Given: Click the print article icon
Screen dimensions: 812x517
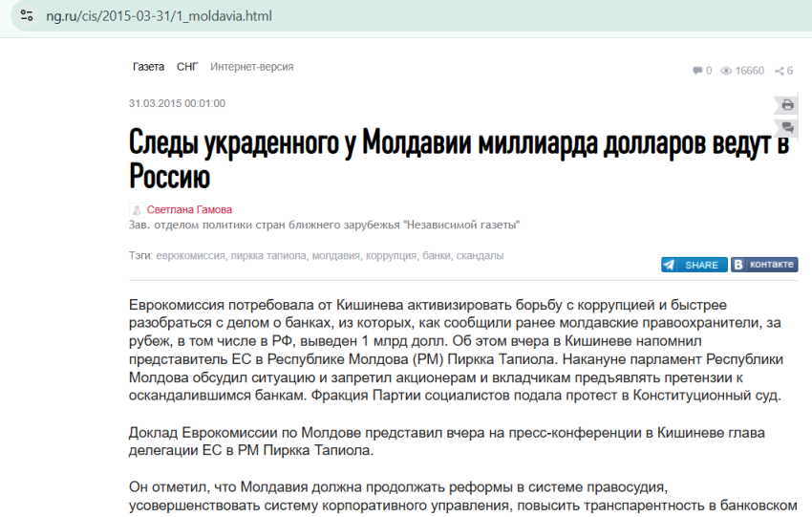Looking at the screenshot, I should pyautogui.click(x=787, y=105).
